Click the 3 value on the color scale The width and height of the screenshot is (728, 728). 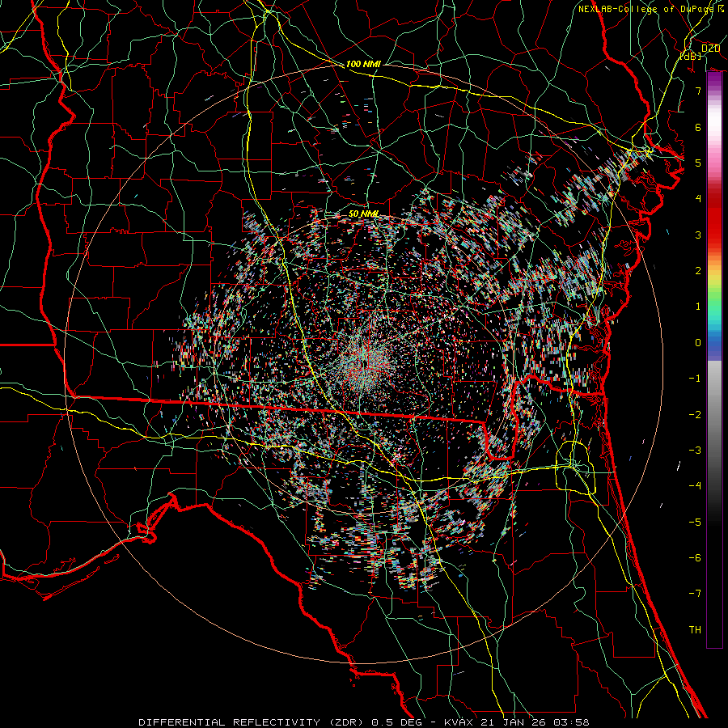pyautogui.click(x=698, y=235)
